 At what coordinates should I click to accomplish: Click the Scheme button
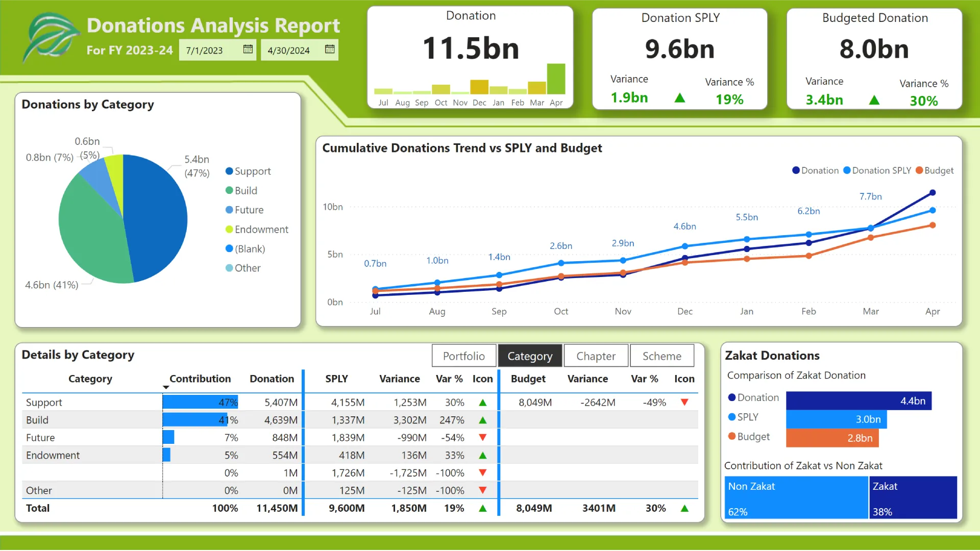(x=661, y=356)
